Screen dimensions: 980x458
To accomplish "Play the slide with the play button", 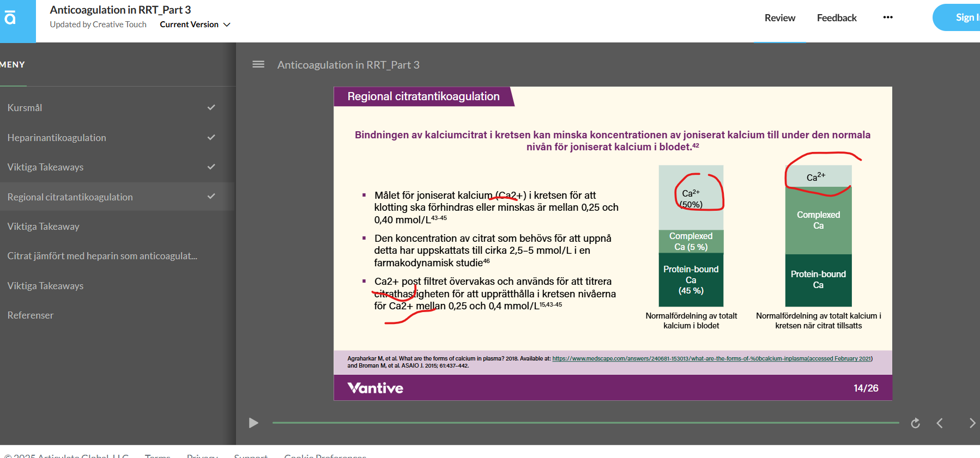I will 253,423.
